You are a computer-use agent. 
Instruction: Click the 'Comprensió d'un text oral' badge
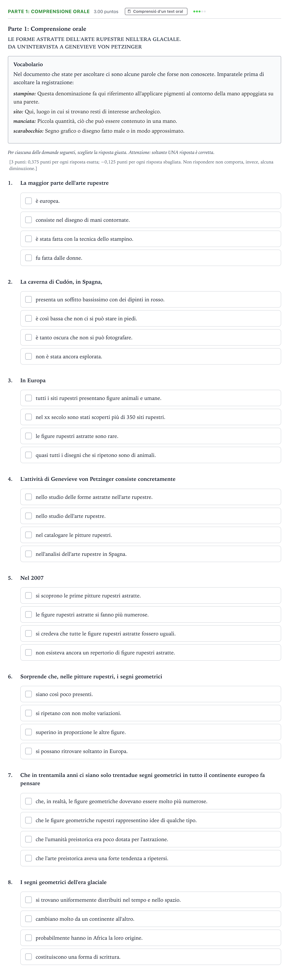[x=156, y=11]
